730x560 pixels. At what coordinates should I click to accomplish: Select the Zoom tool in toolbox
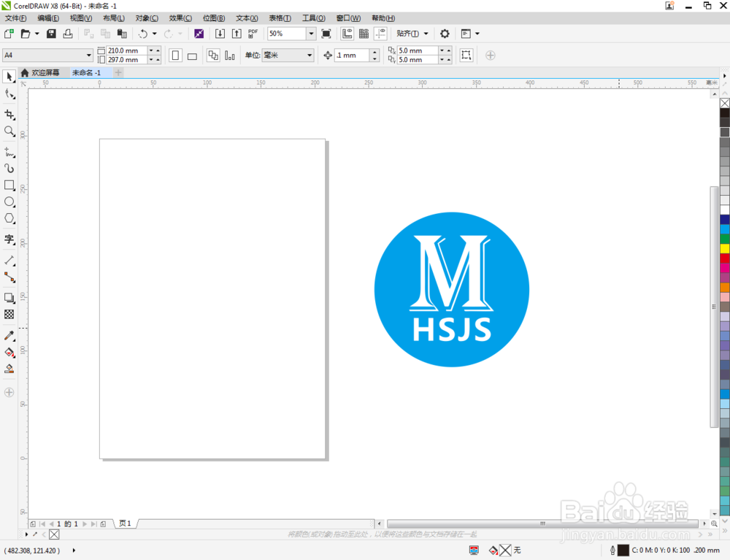[x=9, y=131]
